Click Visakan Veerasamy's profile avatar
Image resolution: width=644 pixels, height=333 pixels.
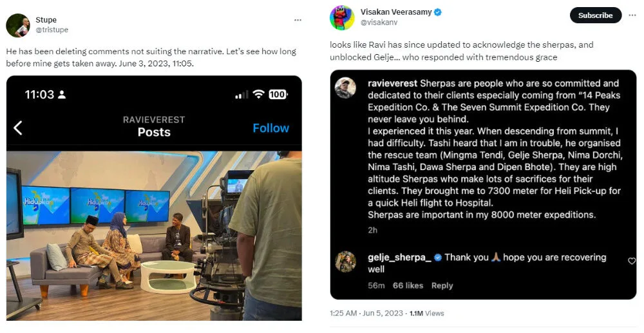(342, 17)
